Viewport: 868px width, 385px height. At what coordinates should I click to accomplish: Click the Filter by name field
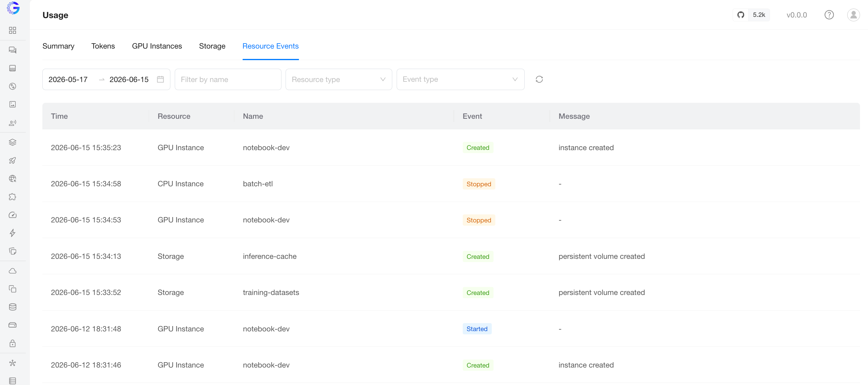[228, 79]
